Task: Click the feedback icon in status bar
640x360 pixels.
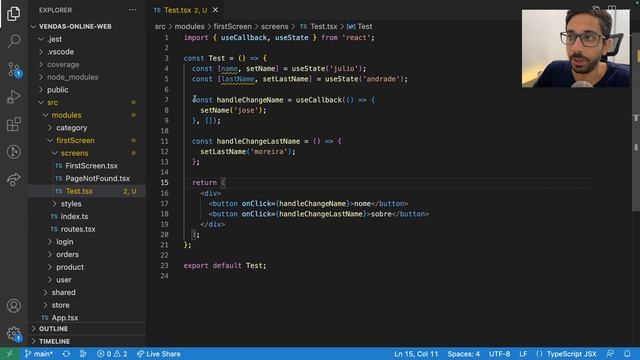Action: pyautogui.click(x=610, y=354)
